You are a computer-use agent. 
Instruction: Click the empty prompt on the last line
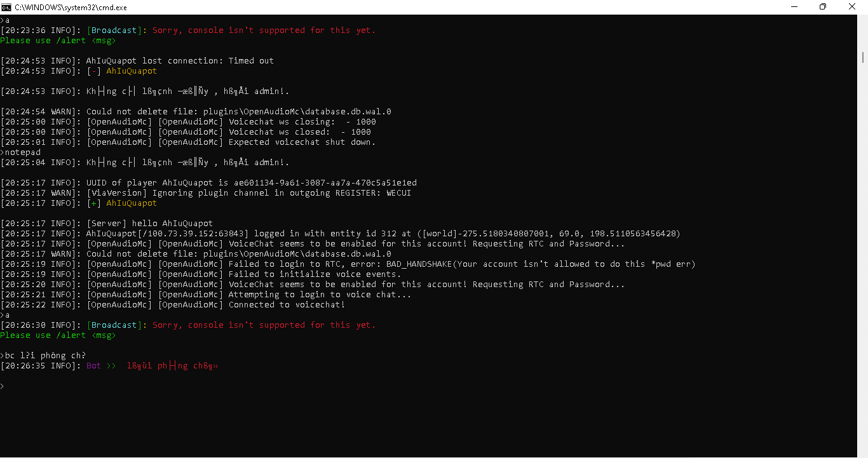pos(3,386)
